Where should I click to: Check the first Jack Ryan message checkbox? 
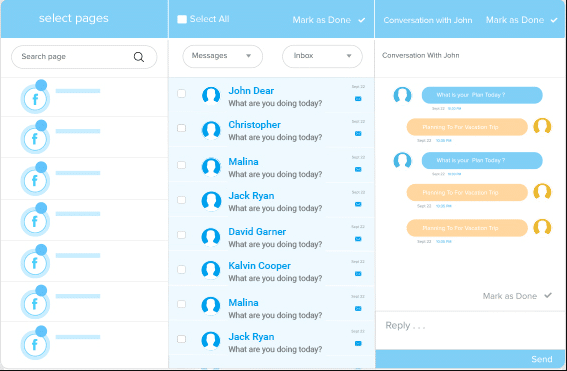pos(182,200)
